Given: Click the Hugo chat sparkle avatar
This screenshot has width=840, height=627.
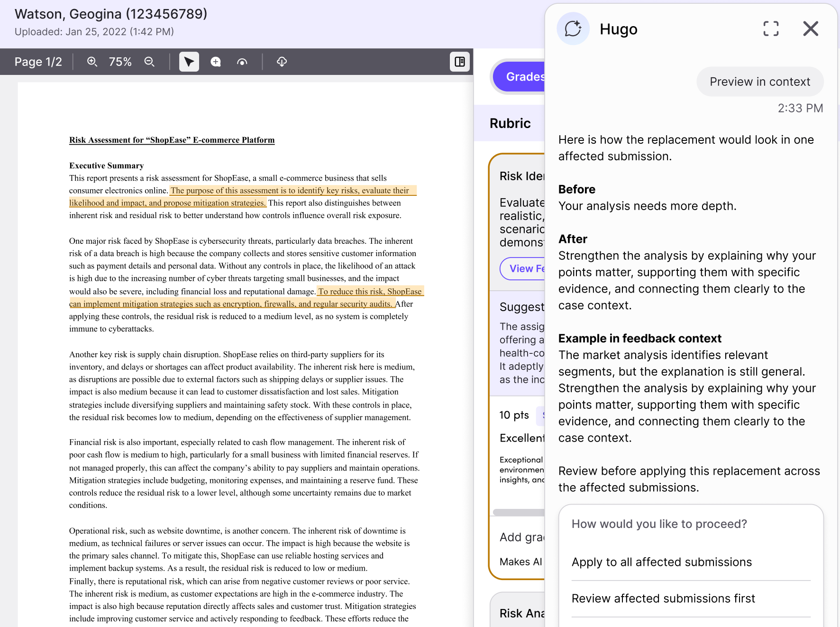Looking at the screenshot, I should [x=573, y=29].
